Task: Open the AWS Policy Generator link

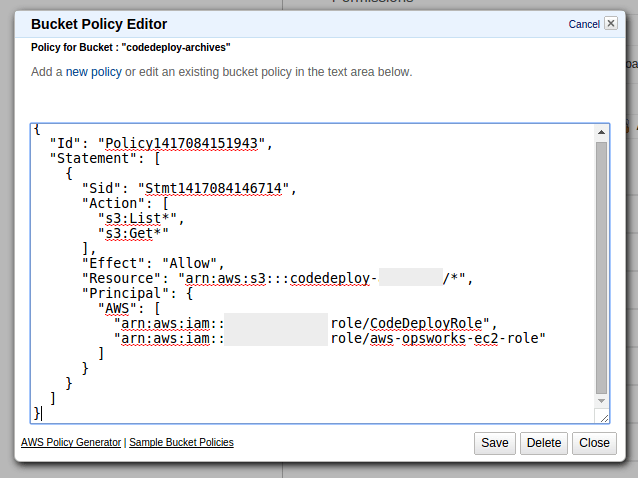Action: pyautogui.click(x=71, y=442)
